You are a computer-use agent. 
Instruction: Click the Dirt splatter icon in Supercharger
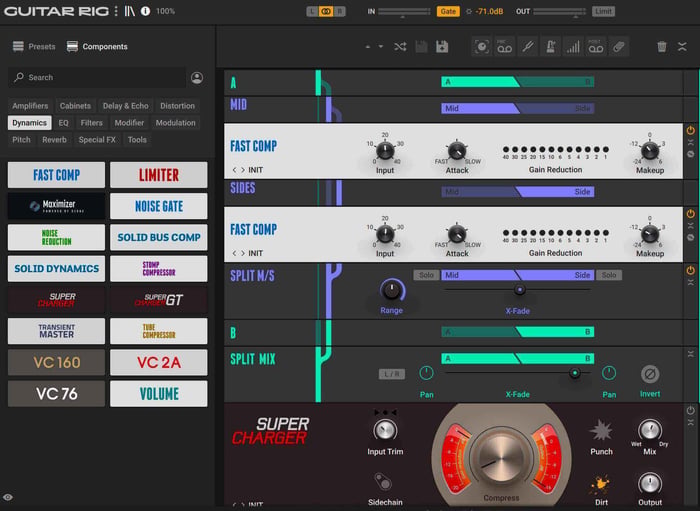pos(601,485)
